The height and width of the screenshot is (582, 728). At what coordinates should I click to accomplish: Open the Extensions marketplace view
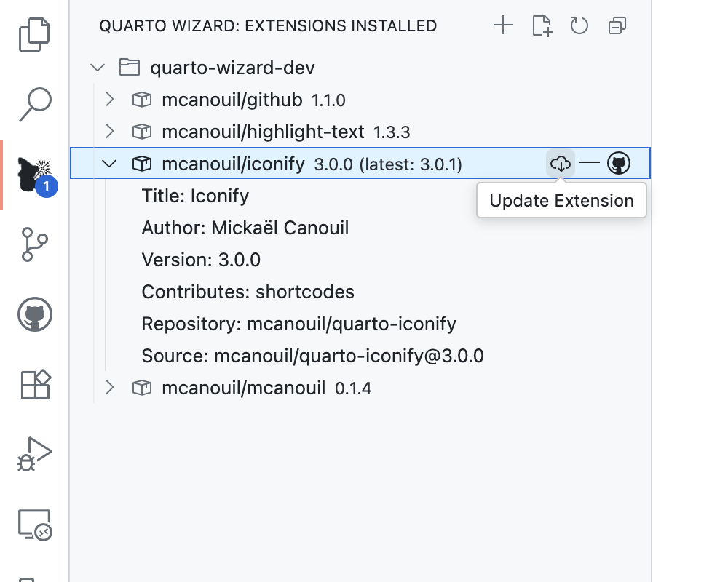35,385
